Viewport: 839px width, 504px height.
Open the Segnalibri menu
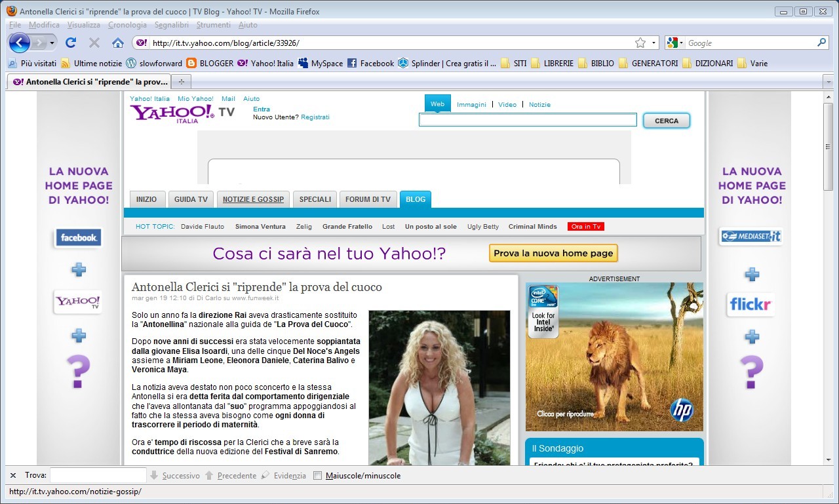(172, 25)
